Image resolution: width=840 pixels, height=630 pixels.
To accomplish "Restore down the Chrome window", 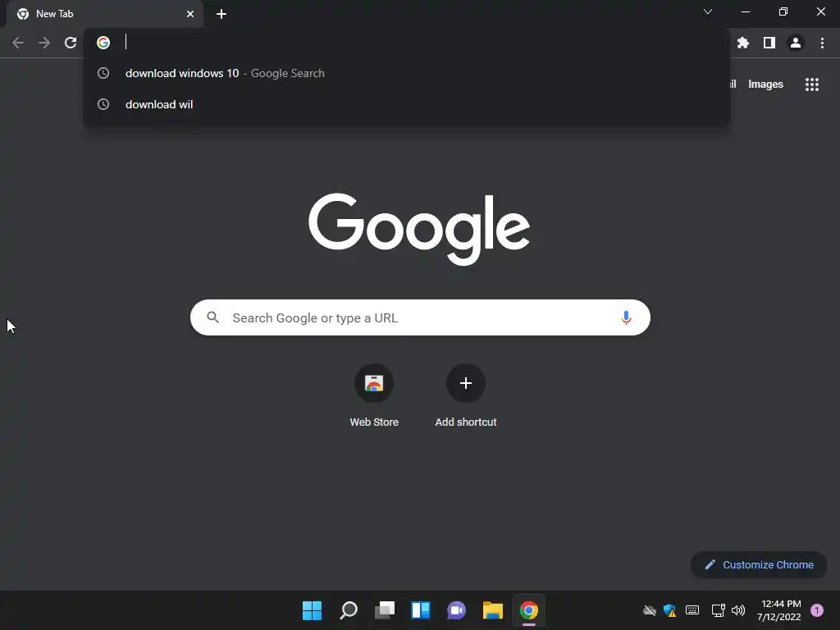I will pyautogui.click(x=783, y=11).
